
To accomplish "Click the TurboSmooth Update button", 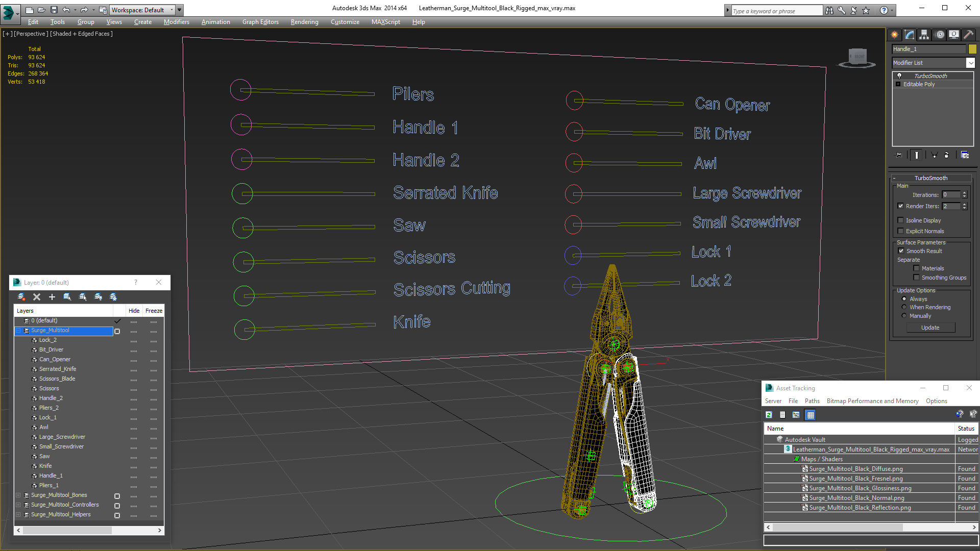I will 930,328.
